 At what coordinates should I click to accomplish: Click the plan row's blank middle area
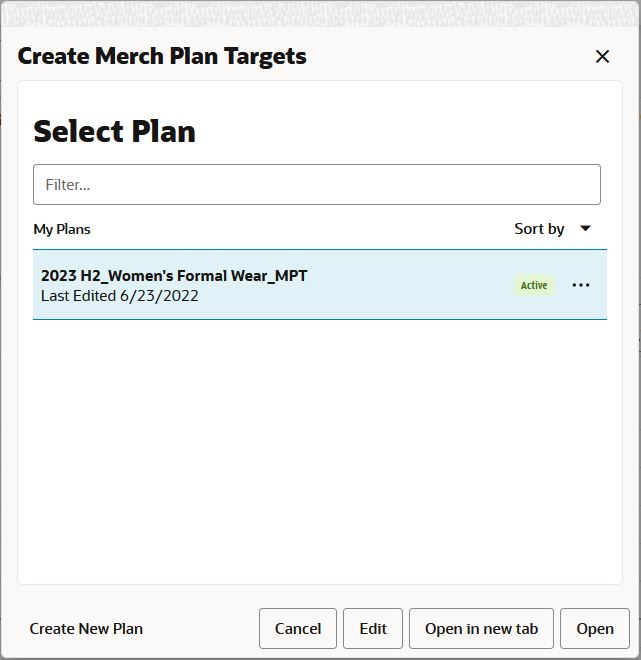410,285
